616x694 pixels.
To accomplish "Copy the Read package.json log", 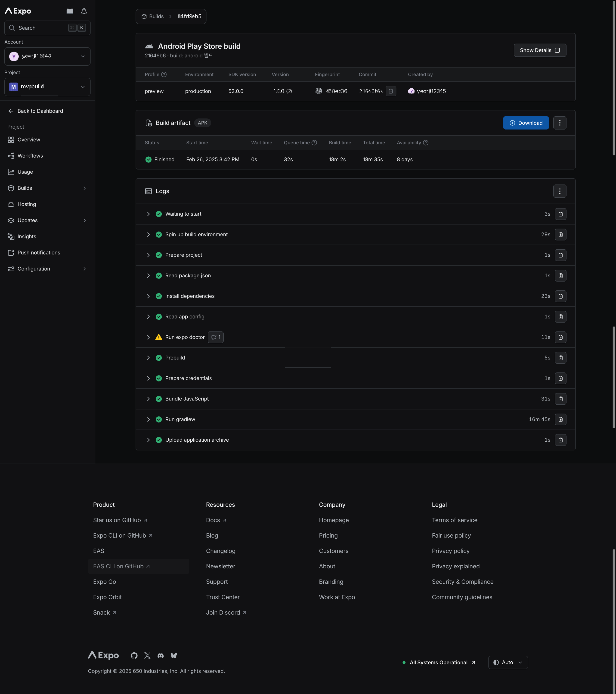I will pyautogui.click(x=560, y=276).
